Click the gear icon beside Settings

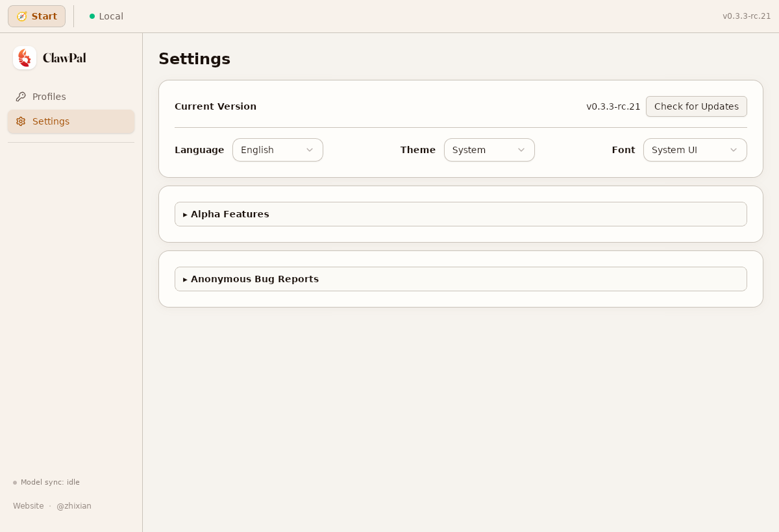21,121
